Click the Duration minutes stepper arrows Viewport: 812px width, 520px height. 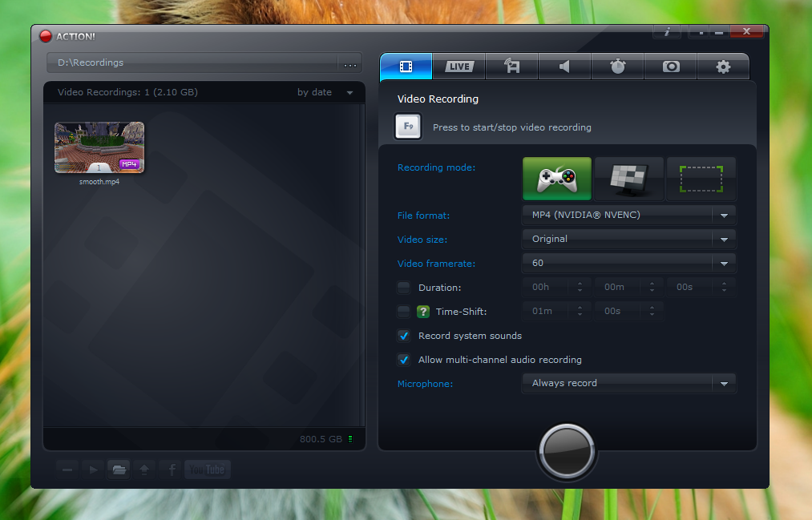coord(652,287)
